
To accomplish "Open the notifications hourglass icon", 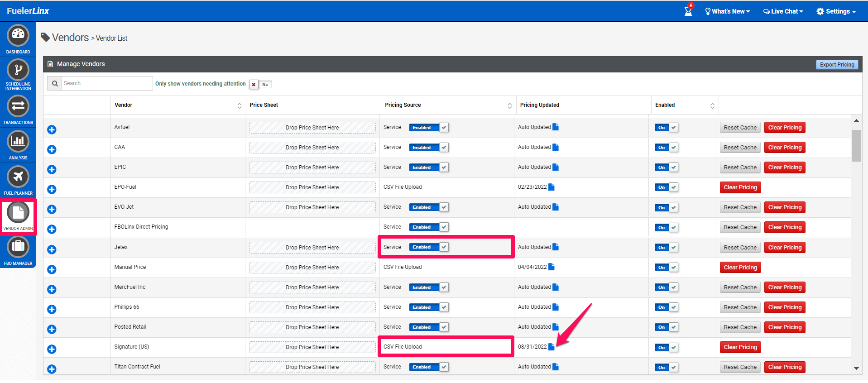I will [x=688, y=11].
